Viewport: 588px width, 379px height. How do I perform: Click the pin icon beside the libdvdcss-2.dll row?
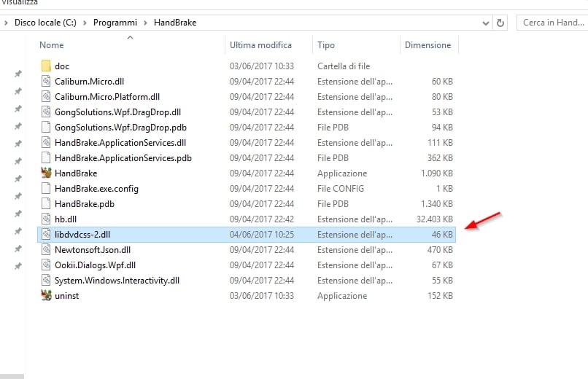click(18, 231)
